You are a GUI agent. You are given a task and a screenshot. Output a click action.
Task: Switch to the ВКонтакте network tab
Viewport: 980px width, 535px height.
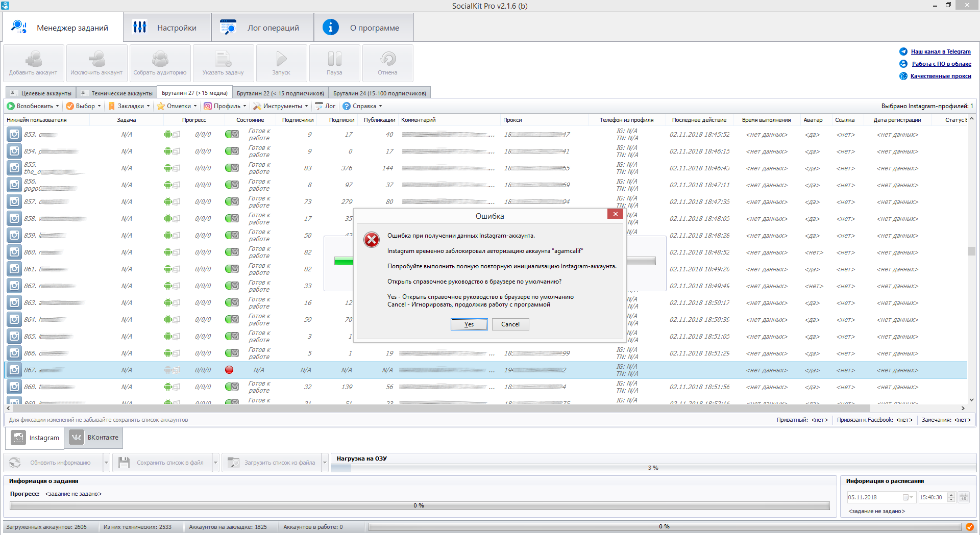(94, 438)
